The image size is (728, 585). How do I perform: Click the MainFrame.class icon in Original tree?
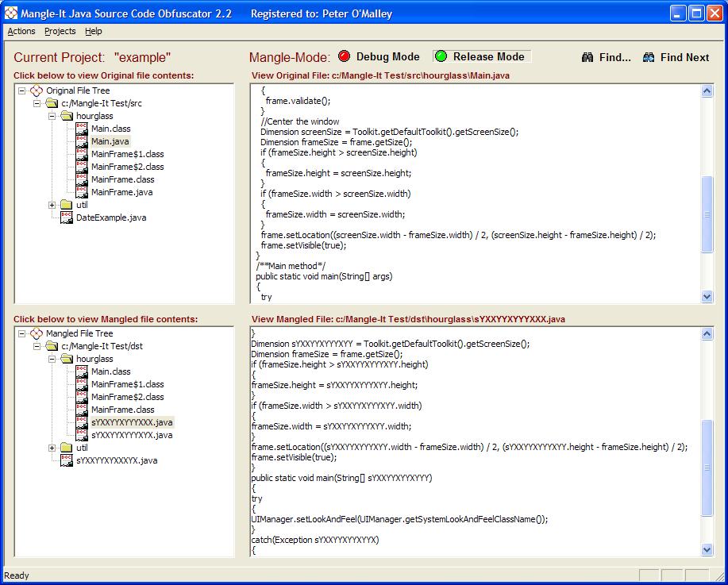click(x=82, y=179)
